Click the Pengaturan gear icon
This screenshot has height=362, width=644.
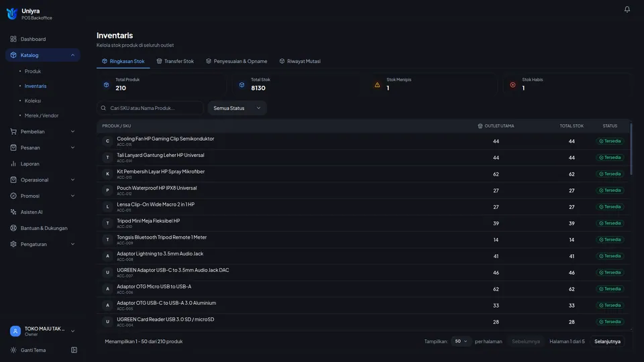click(13, 244)
